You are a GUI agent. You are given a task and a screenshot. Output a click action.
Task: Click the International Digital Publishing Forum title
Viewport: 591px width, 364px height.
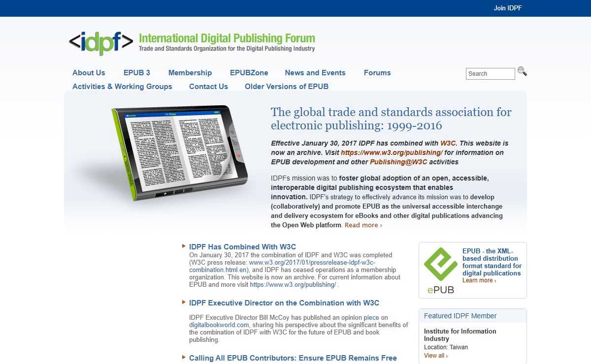point(227,38)
